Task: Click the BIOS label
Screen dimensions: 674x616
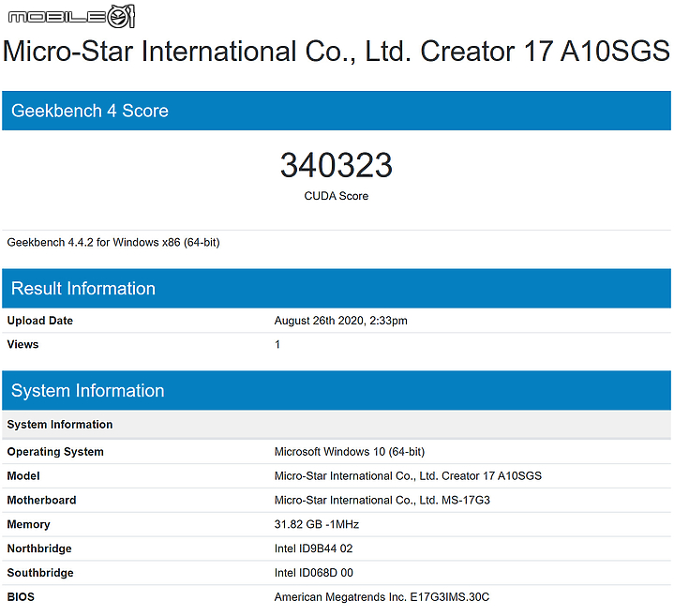Action: (21, 597)
